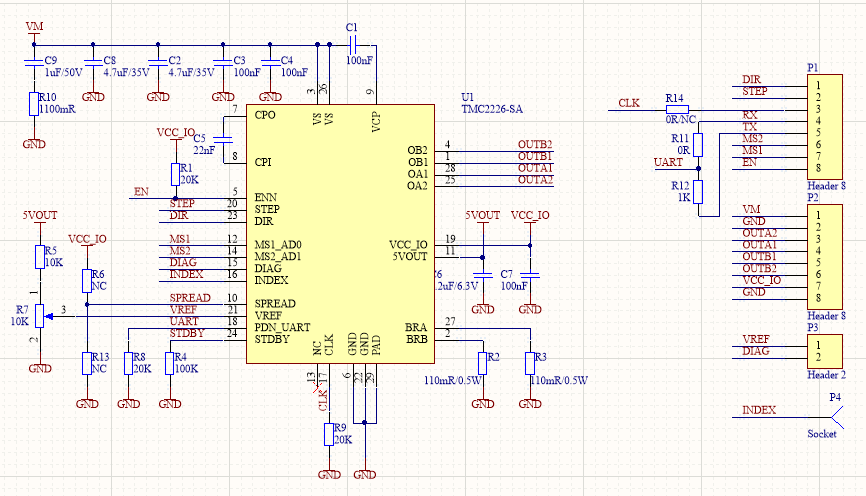Click the TX net label on P1
The width and height of the screenshot is (866, 496).
click(749, 127)
